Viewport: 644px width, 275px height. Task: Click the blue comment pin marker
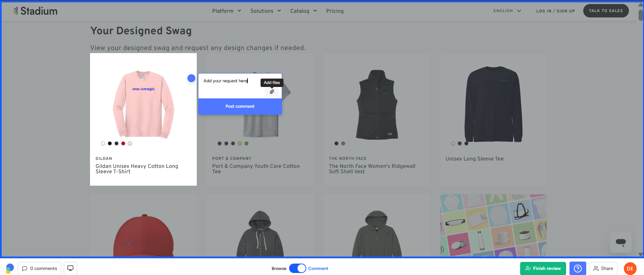(191, 78)
